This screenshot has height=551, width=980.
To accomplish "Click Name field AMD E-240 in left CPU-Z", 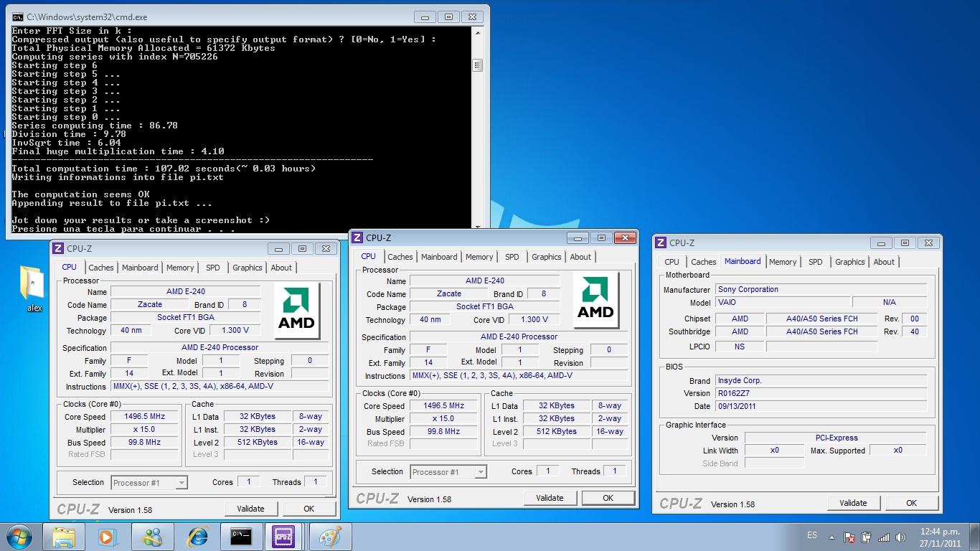I will click(184, 292).
